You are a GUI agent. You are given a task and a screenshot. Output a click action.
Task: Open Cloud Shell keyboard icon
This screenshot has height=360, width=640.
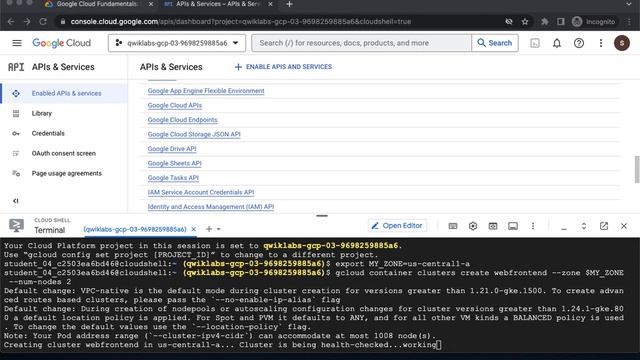tap(453, 226)
